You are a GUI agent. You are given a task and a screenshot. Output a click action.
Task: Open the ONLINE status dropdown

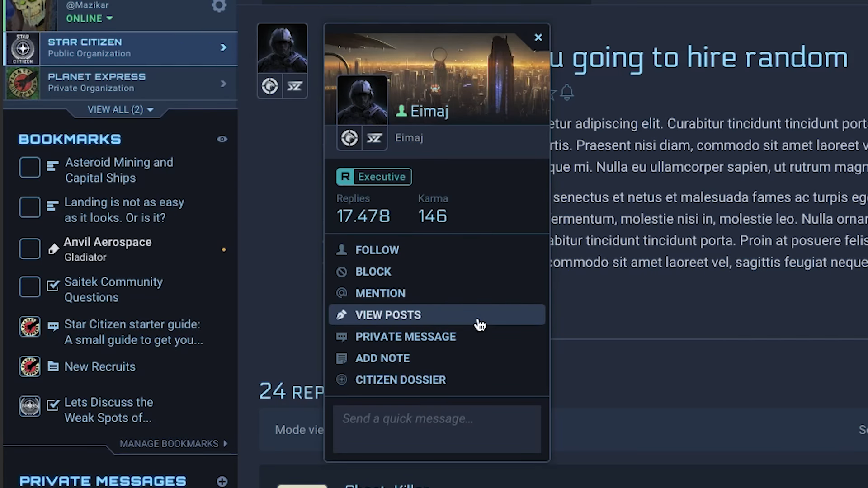point(90,19)
